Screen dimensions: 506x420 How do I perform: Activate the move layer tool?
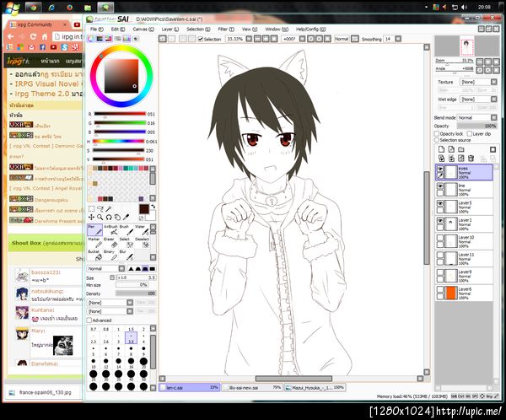(92, 218)
